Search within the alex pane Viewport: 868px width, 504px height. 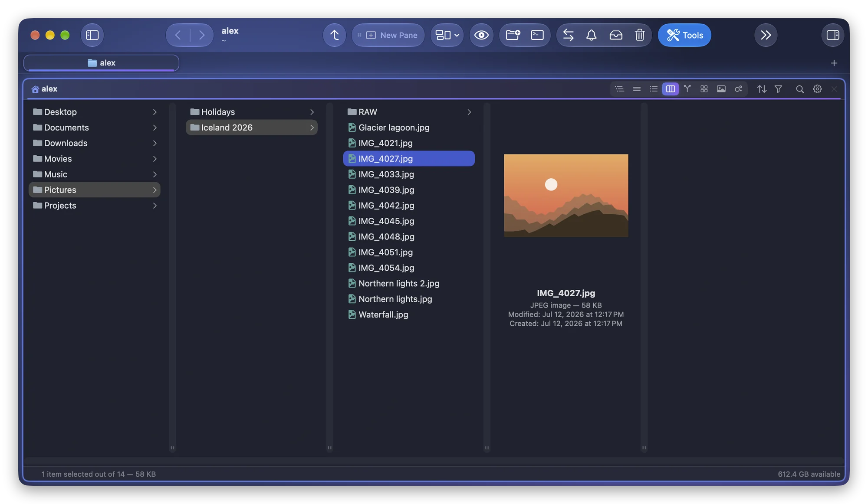click(x=799, y=89)
